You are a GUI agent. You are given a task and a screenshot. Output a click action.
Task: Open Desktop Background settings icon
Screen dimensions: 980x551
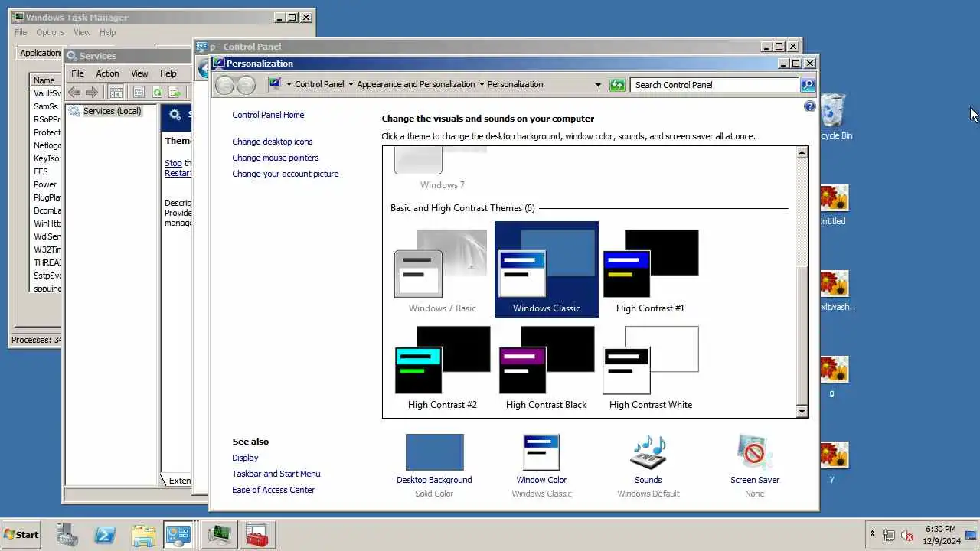tap(434, 452)
